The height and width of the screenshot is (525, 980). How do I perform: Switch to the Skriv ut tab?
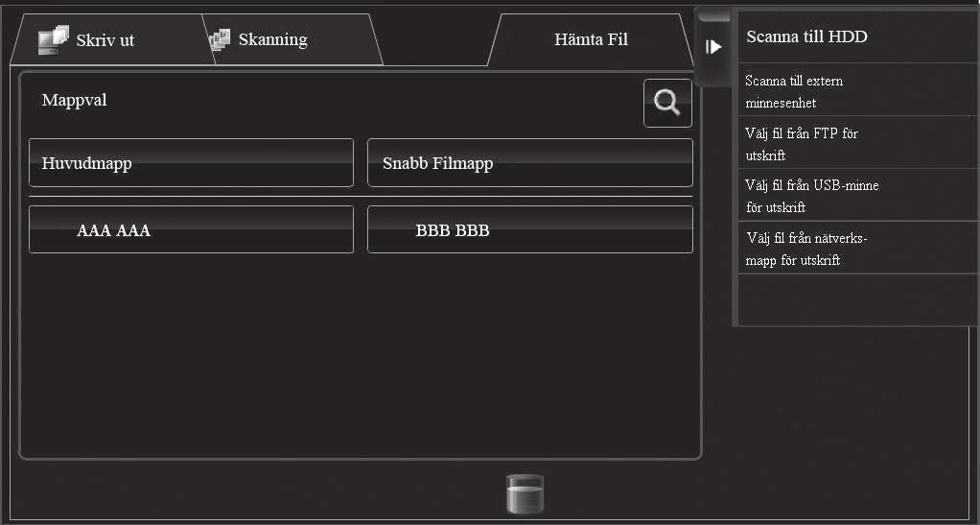click(112, 39)
